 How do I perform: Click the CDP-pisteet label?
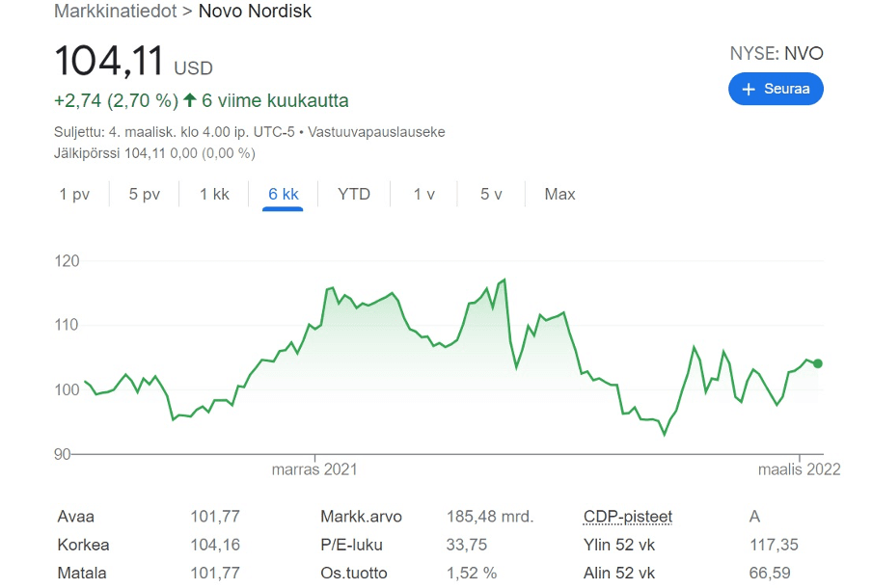pyautogui.click(x=628, y=517)
